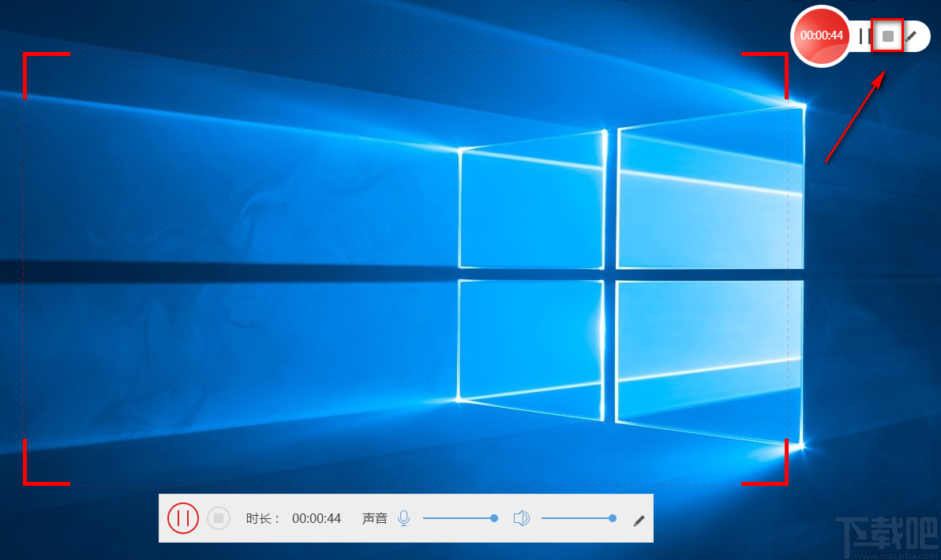The height and width of the screenshot is (560, 941).
Task: Click the 00:00:44 duration value in toolbar
Action: pyautogui.click(x=317, y=518)
